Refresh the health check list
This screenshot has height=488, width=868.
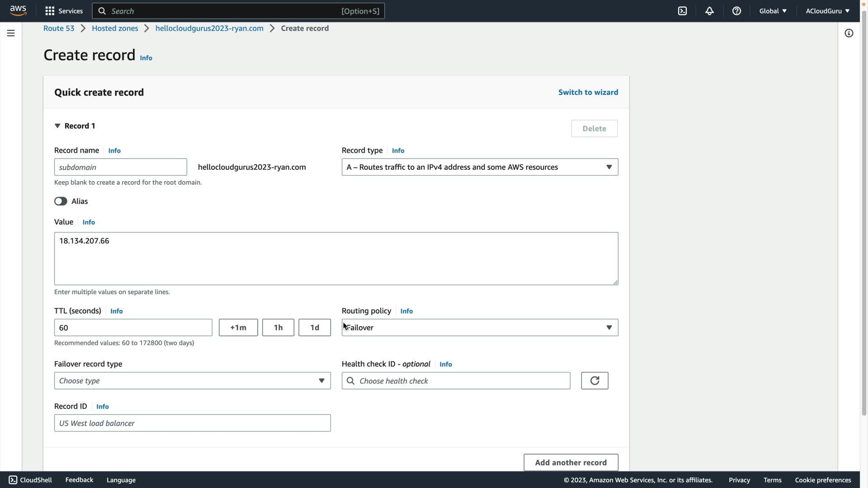(x=594, y=380)
